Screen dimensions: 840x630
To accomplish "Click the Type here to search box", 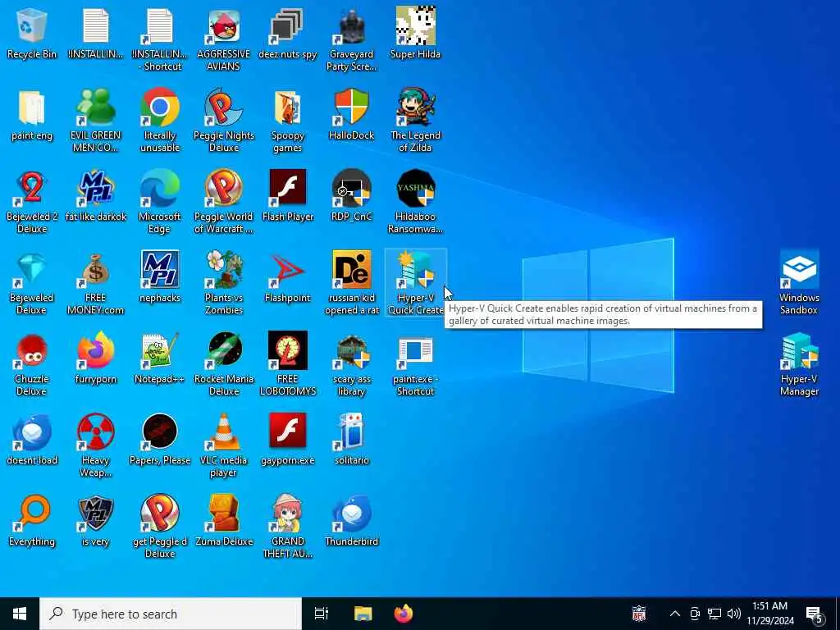I will click(x=171, y=614).
